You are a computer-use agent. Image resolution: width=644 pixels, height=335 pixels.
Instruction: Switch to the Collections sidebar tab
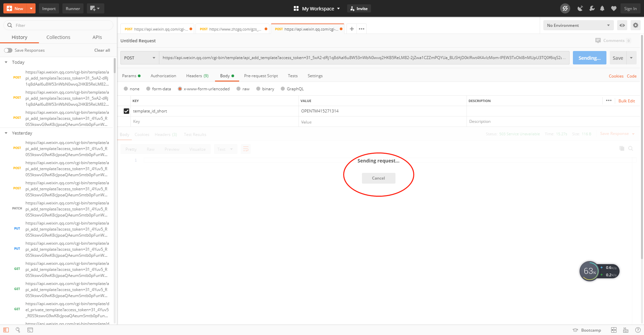point(58,37)
